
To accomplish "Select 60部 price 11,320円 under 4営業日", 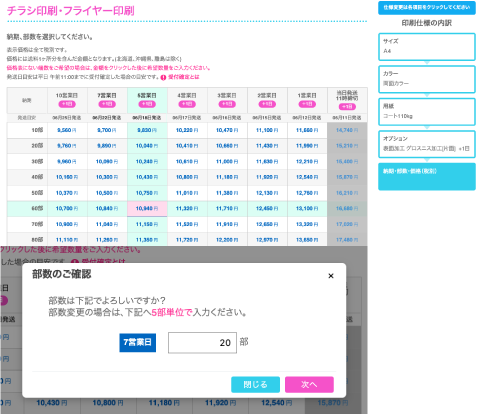I will click(187, 209).
